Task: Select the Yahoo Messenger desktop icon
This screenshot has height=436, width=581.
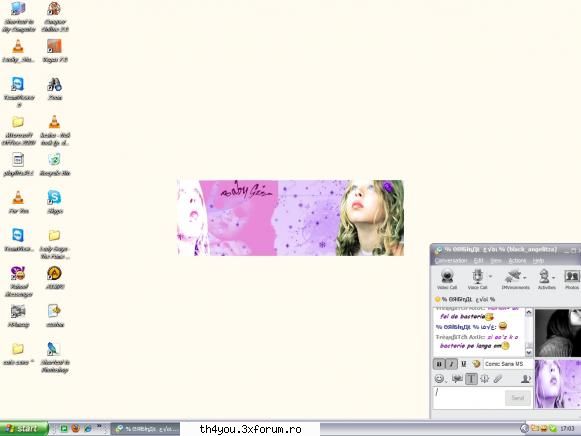Action: pos(18,282)
